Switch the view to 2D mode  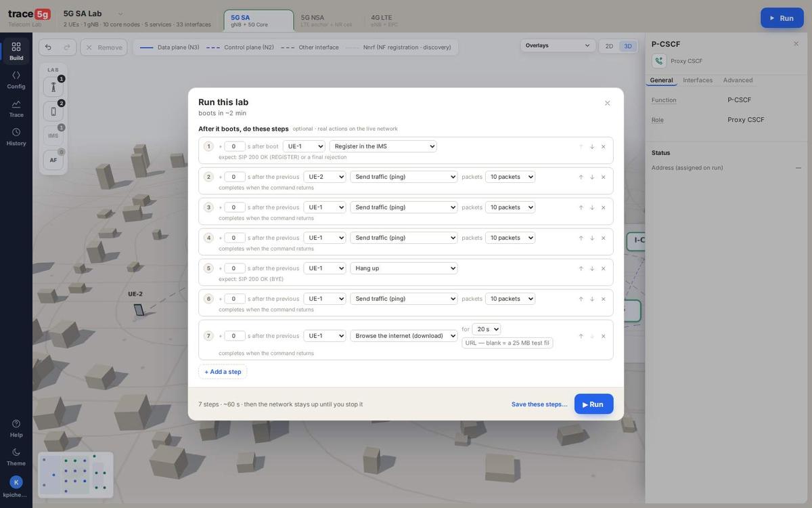[609, 46]
